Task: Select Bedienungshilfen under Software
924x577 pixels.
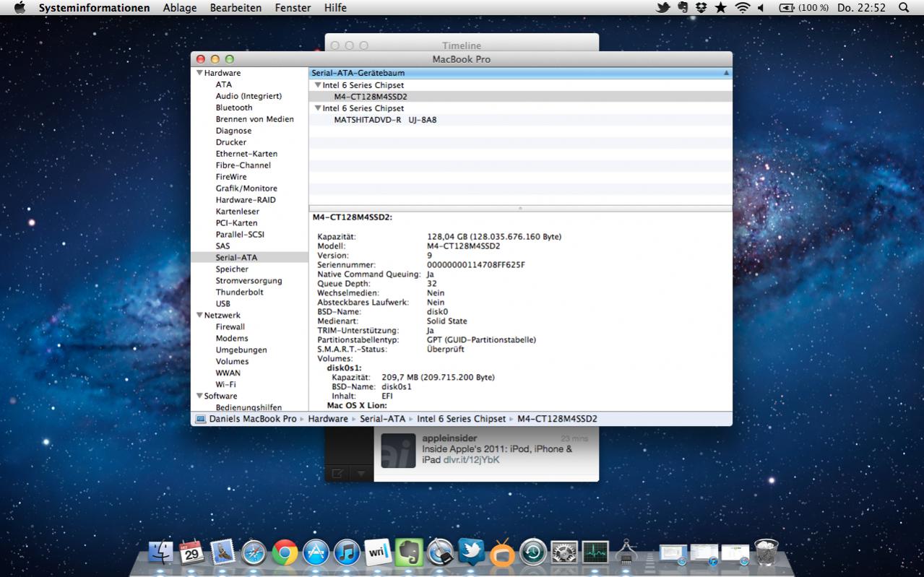Action: point(249,407)
